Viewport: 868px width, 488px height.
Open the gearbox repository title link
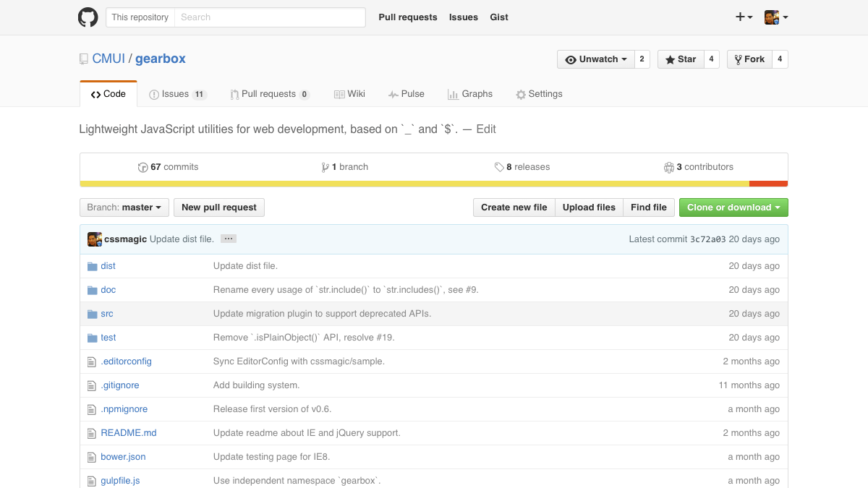pos(161,59)
